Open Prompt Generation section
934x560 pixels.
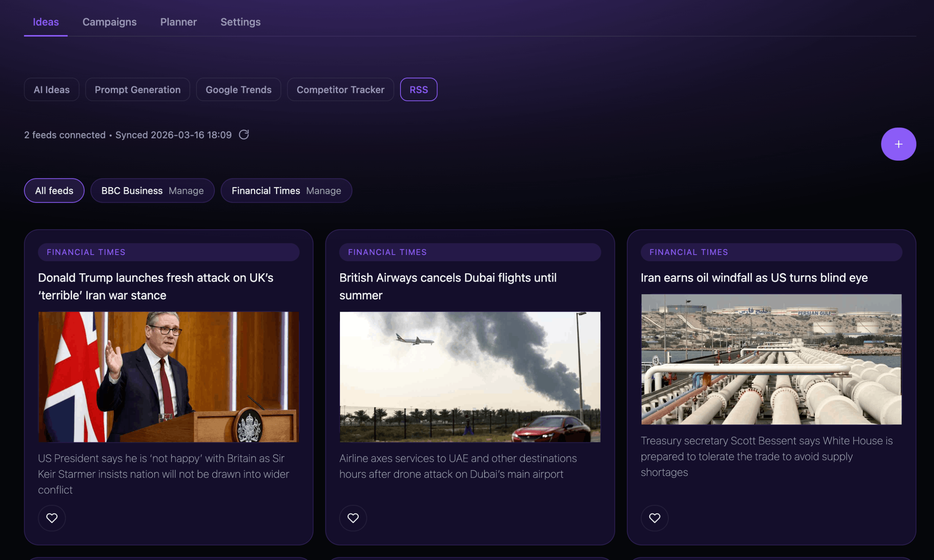137,90
